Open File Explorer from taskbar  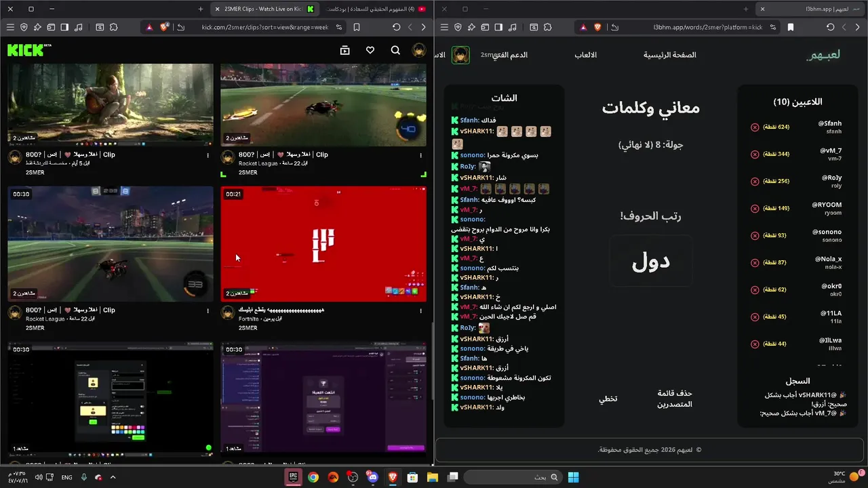point(432,477)
